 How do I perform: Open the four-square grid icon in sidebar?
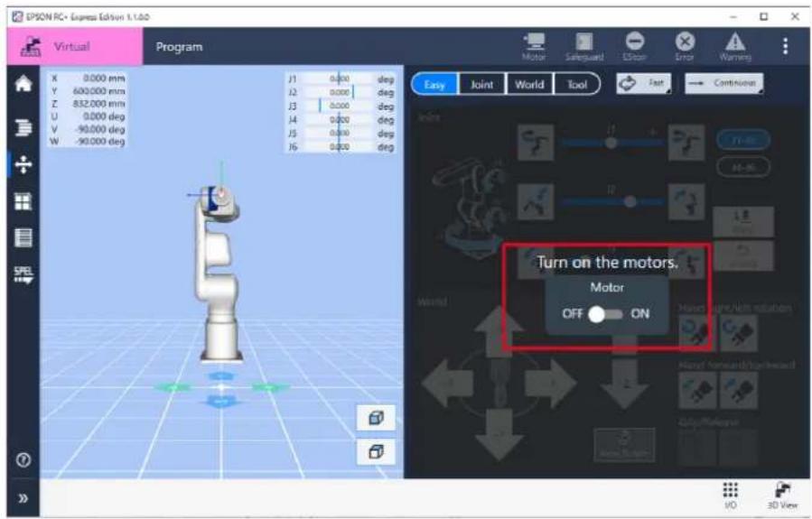tap(23, 201)
